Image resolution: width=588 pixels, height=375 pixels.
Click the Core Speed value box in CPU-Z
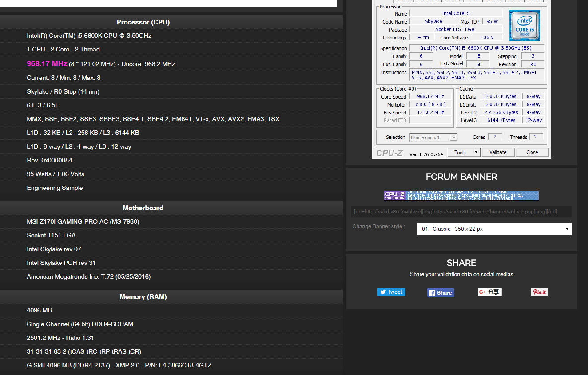pyautogui.click(x=430, y=96)
